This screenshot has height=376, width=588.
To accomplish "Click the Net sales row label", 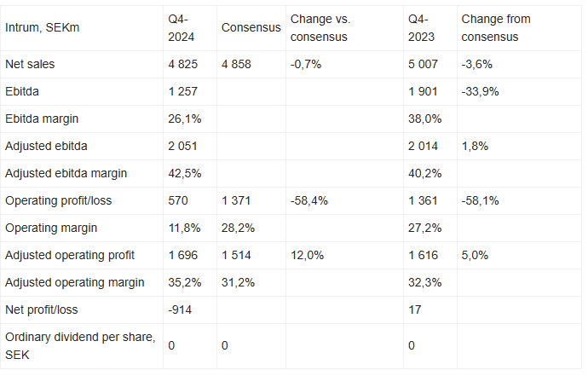I will (29, 64).
